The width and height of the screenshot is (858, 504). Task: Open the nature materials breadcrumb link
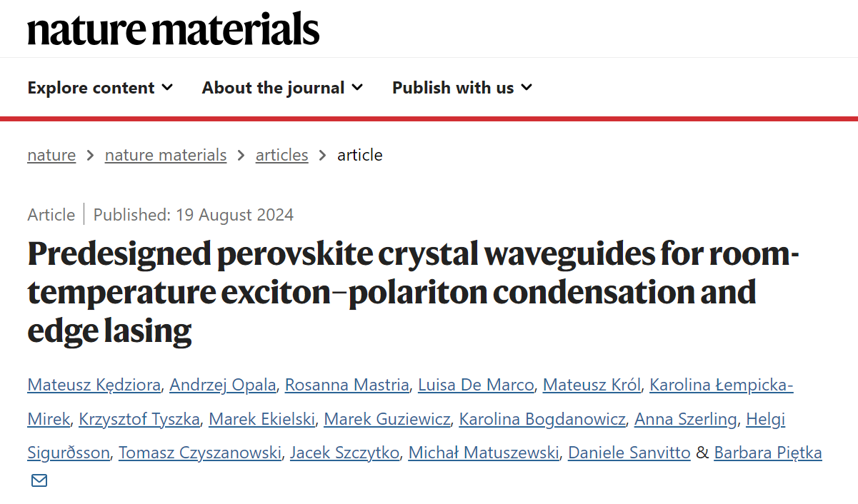coord(166,155)
